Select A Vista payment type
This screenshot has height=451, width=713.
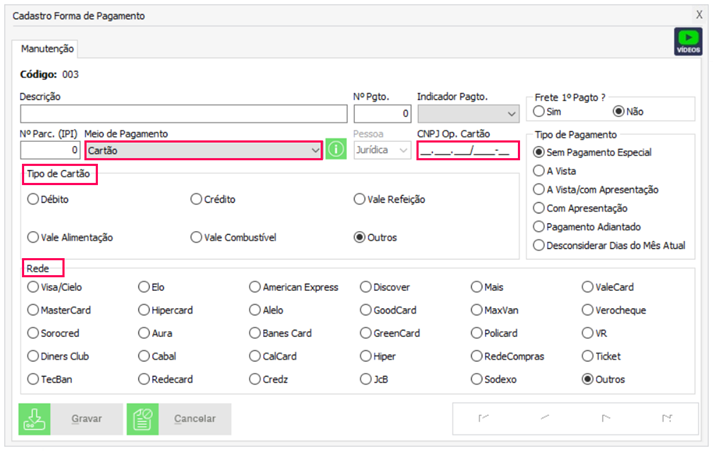click(540, 171)
